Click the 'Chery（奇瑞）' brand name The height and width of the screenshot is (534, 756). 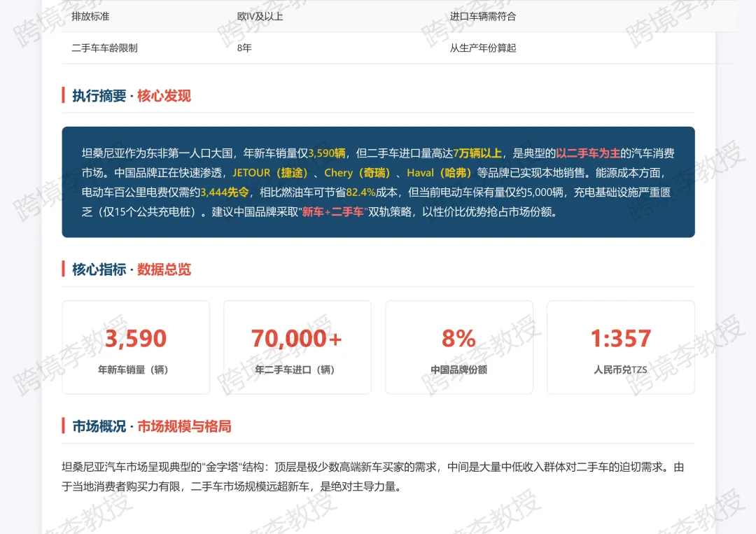[357, 173]
